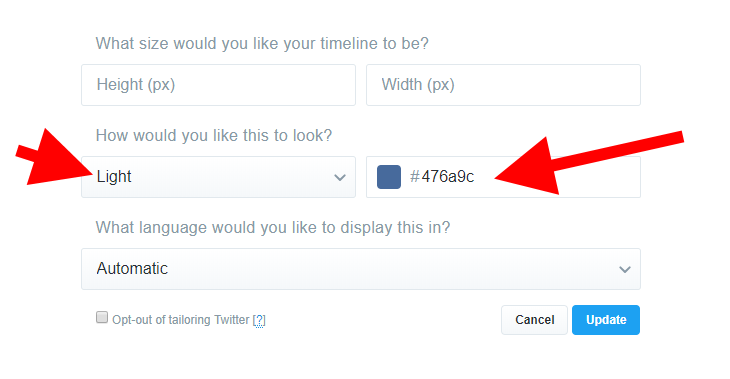The image size is (730, 379).
Task: Click the left red arrow annotation
Action: tap(56, 158)
